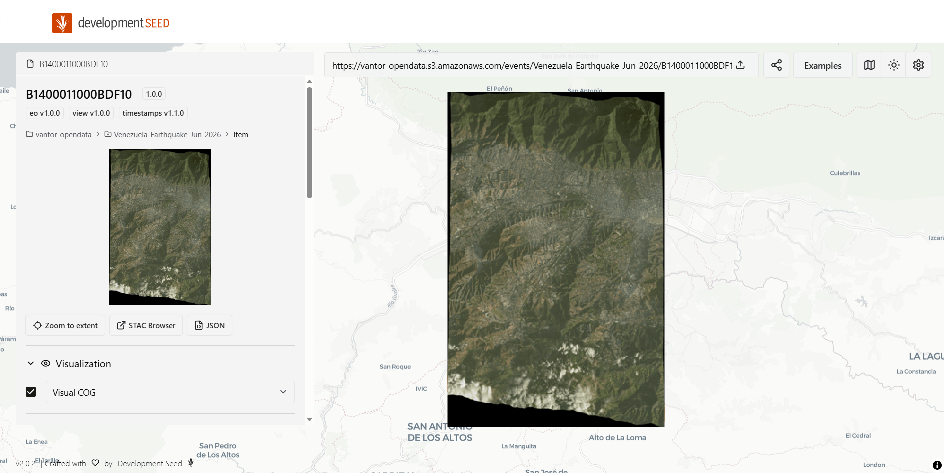Select the IVIC map label
This screenshot has width=944, height=473.
click(x=421, y=389)
